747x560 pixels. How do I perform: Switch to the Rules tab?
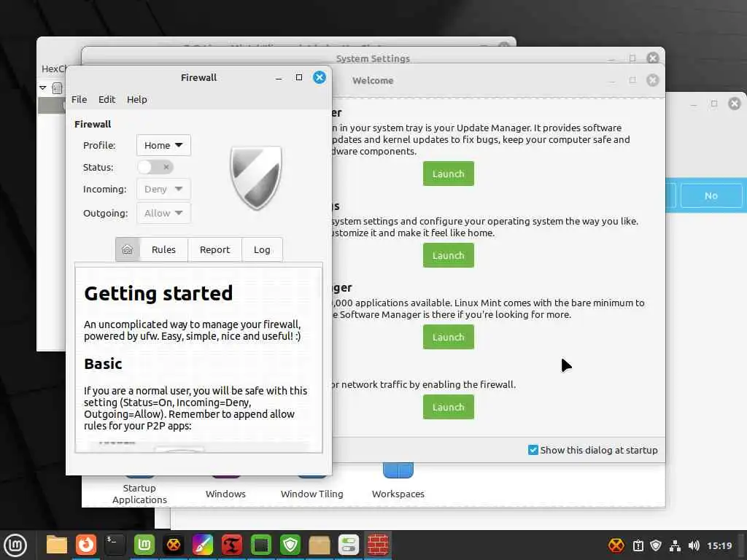163,249
